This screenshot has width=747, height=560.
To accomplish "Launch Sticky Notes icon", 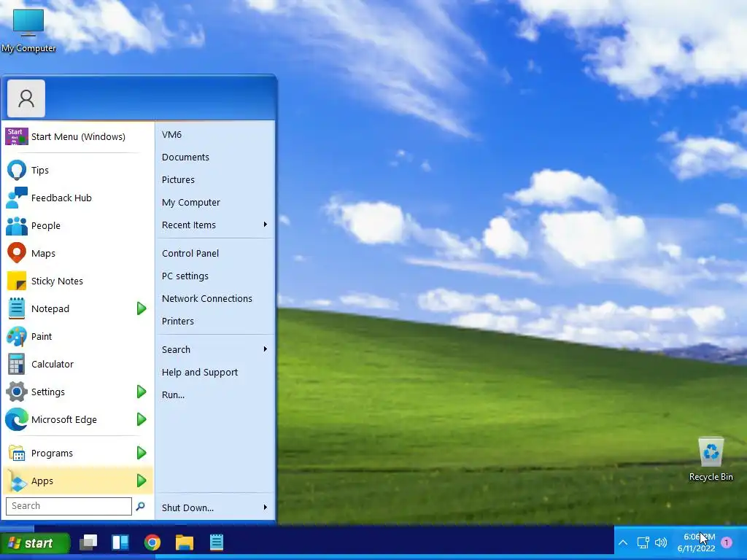I will click(x=17, y=281).
